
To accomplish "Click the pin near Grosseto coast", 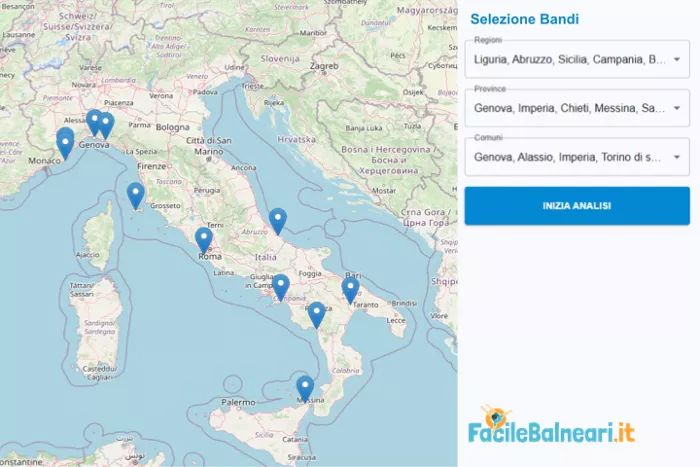I will [x=135, y=196].
